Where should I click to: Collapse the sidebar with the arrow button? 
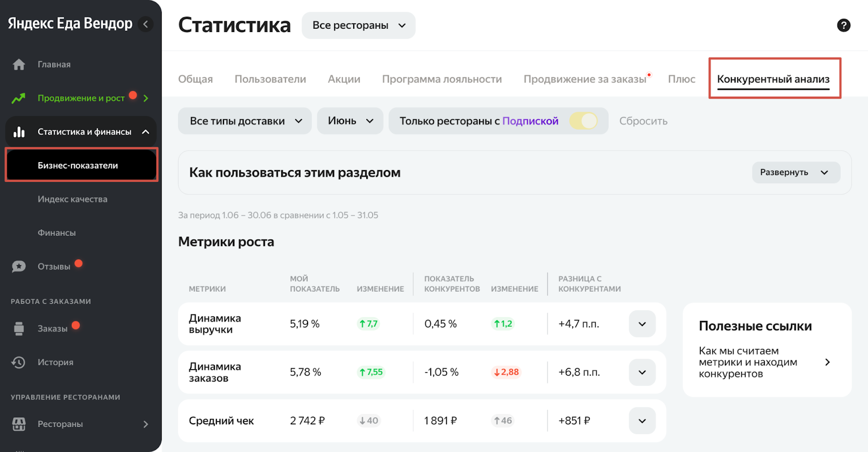click(145, 24)
